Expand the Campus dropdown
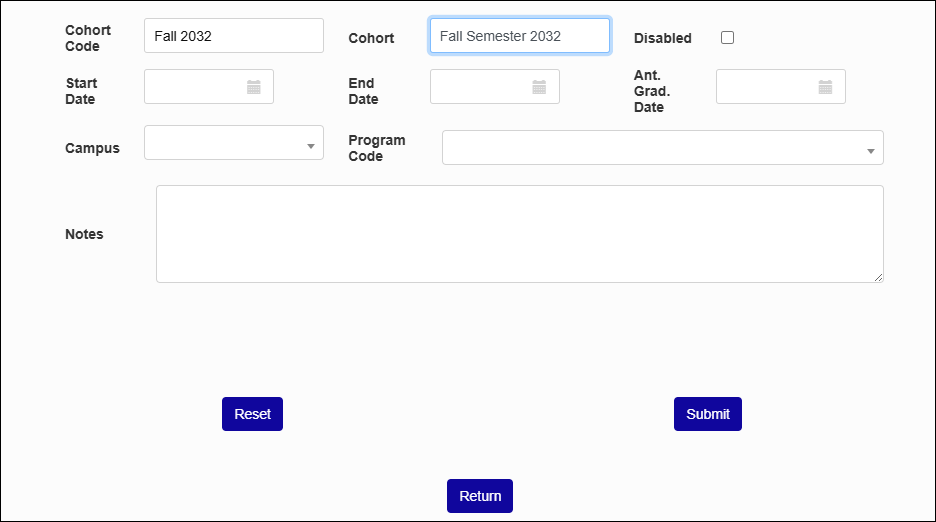The height and width of the screenshot is (522, 936). [x=234, y=143]
